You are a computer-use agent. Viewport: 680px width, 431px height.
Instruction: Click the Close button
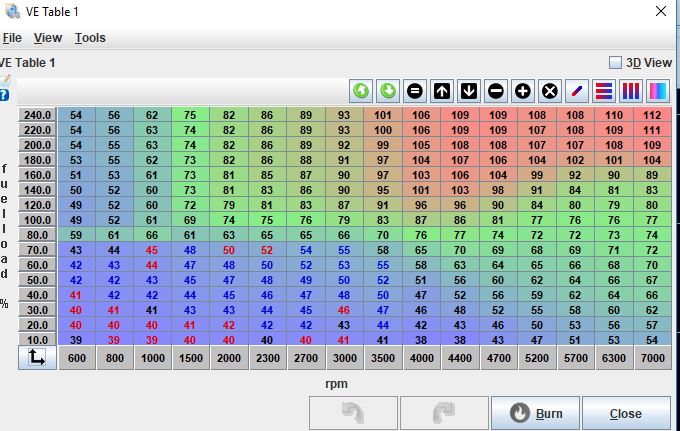(x=626, y=413)
